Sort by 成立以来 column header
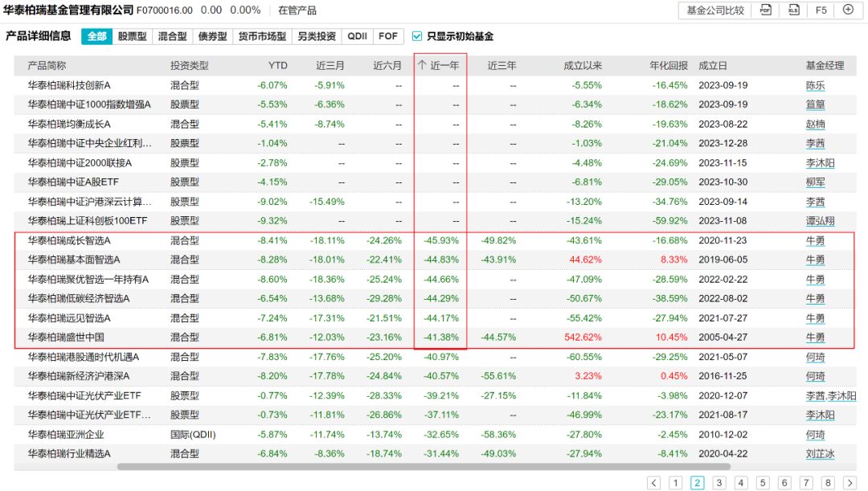This screenshot has height=491, width=868. [x=583, y=66]
